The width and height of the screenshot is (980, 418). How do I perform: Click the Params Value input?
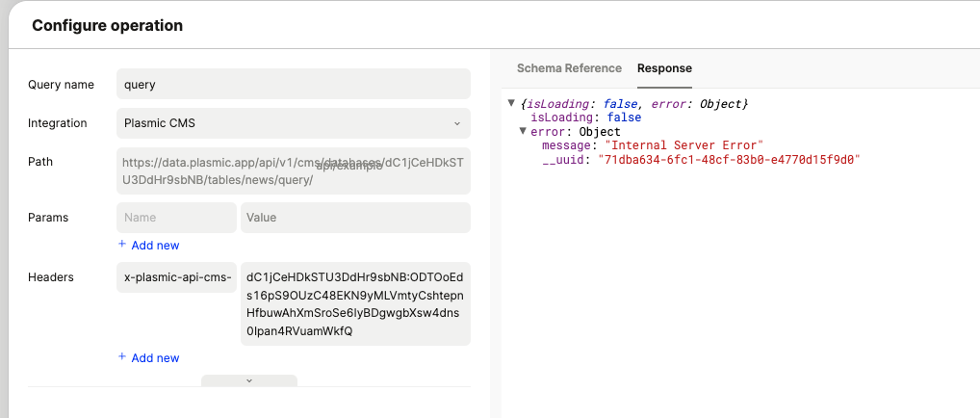(355, 218)
